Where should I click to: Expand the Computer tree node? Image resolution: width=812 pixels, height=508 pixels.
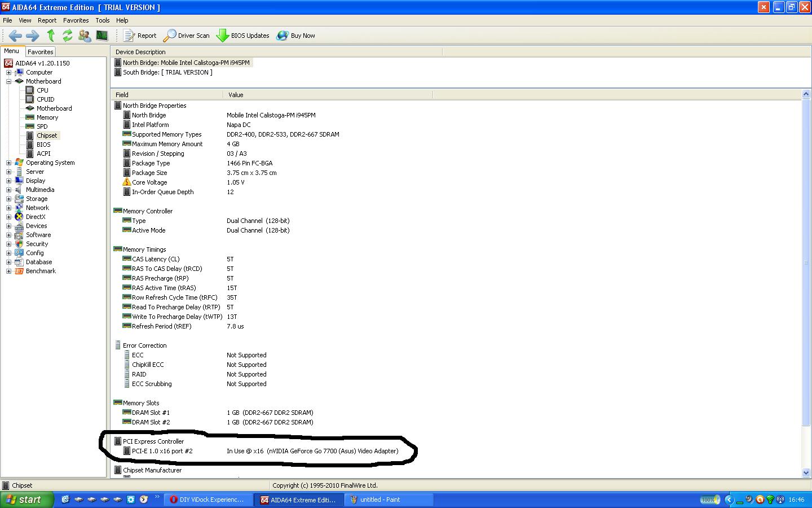click(8, 72)
